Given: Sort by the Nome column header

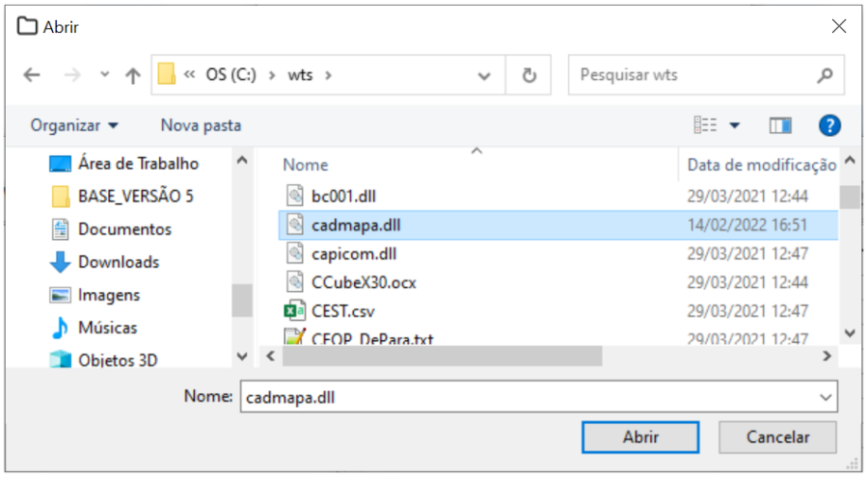Looking at the screenshot, I should (306, 165).
